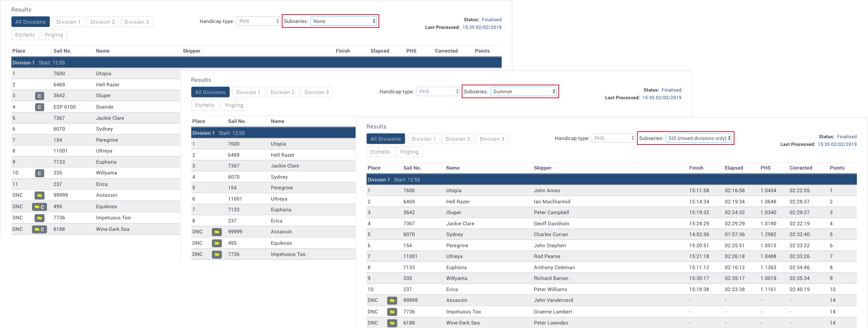
Task: Click skipper name John Amos
Action: tap(547, 190)
